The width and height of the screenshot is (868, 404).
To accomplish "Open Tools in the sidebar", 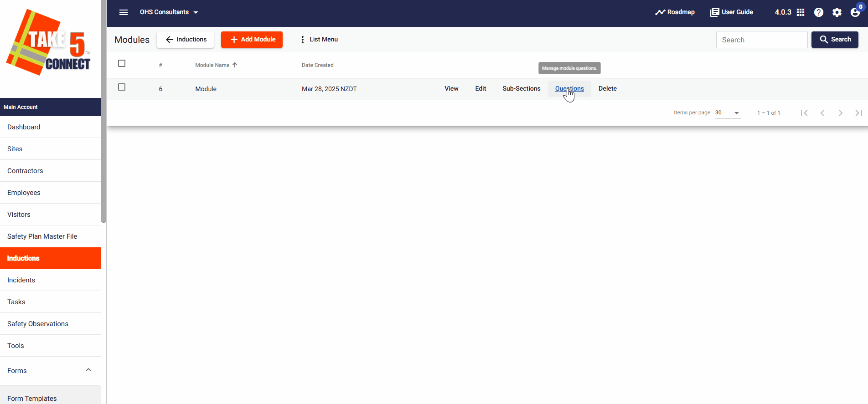I will 51,346.
